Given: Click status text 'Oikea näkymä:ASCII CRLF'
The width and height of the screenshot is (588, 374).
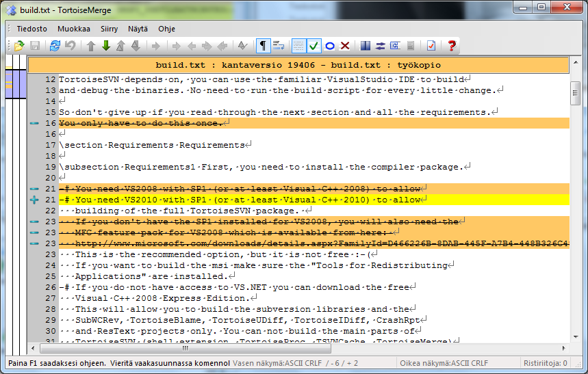Looking at the screenshot, I should tap(444, 363).
